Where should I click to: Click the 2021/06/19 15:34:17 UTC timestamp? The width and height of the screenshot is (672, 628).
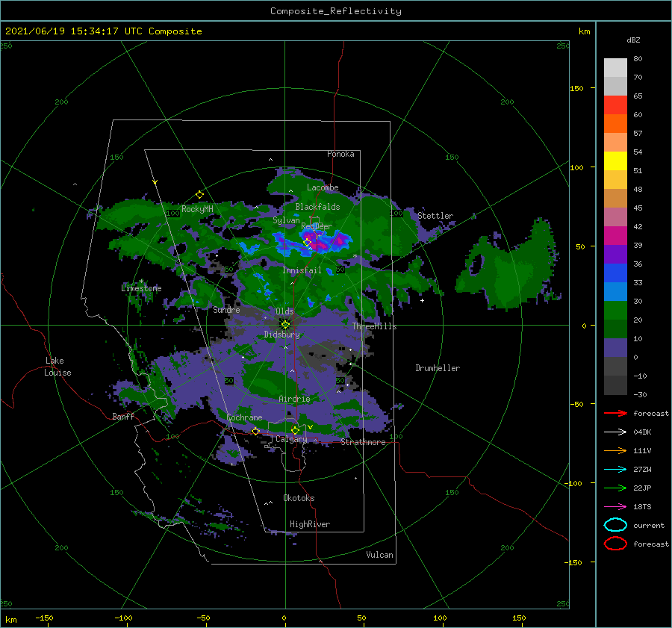pyautogui.click(x=103, y=31)
